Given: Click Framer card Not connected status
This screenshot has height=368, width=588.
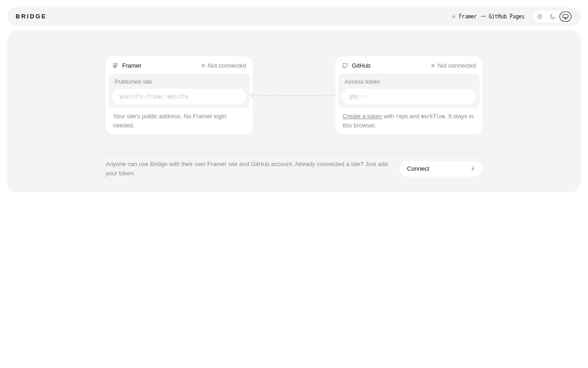Looking at the screenshot, I should (224, 66).
